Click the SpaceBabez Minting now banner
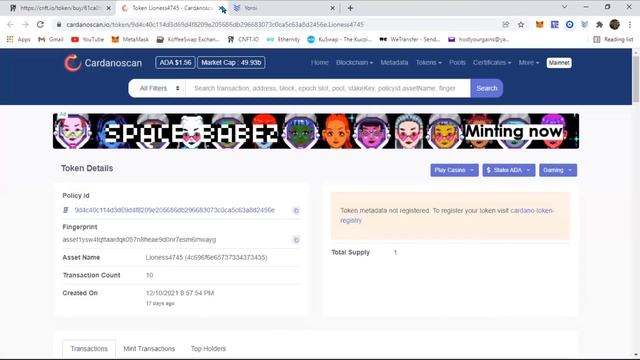 (316, 131)
